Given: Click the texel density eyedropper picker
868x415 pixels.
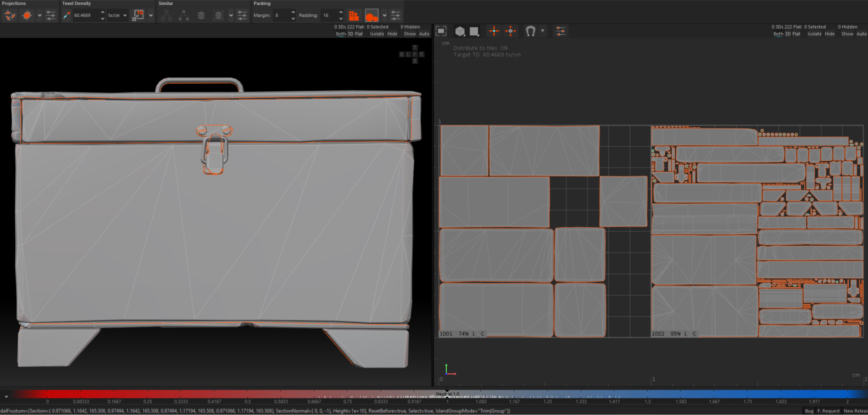Looking at the screenshot, I should point(66,16).
